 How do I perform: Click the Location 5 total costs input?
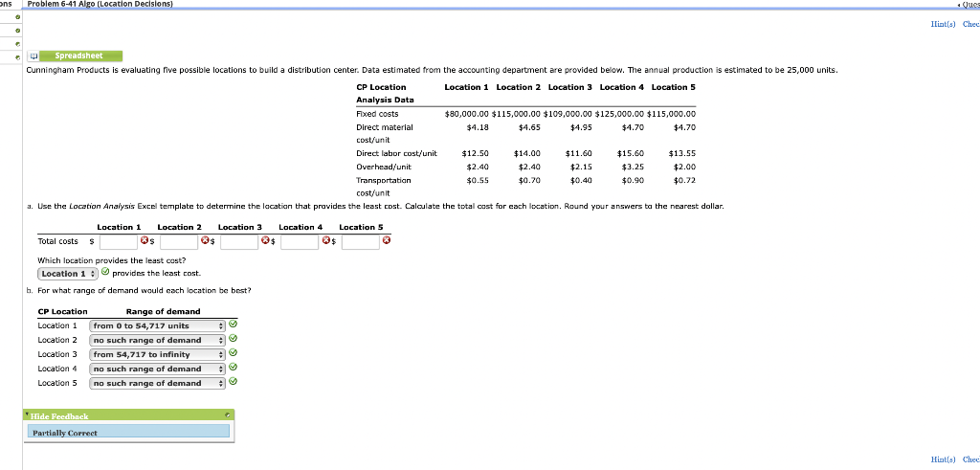(x=361, y=241)
